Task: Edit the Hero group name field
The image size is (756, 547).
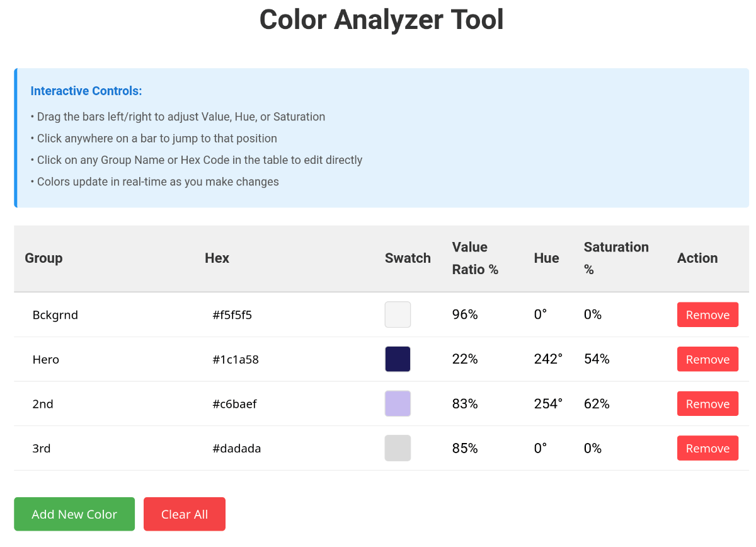Action: click(46, 360)
